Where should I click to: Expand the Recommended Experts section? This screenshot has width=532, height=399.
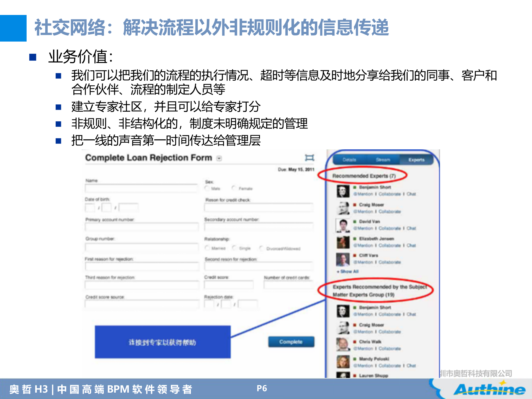(364, 176)
